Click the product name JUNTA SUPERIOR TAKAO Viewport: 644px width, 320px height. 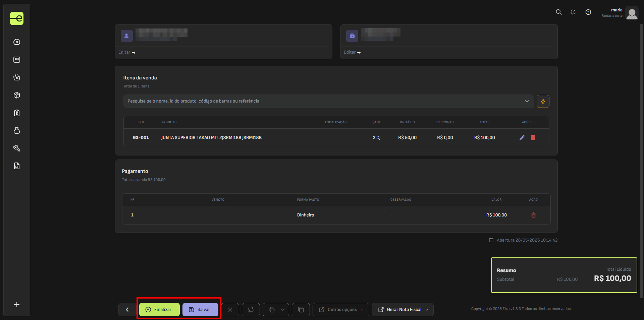[x=211, y=138]
